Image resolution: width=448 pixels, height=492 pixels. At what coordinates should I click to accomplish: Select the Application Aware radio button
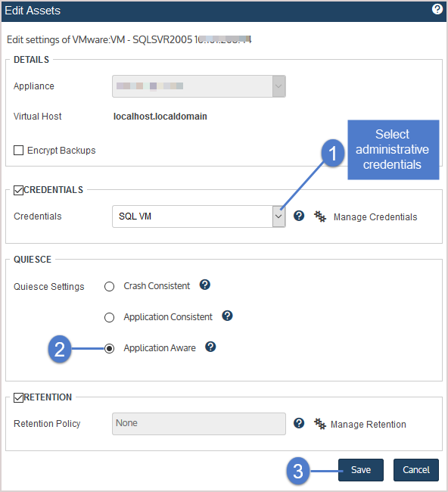[109, 349]
